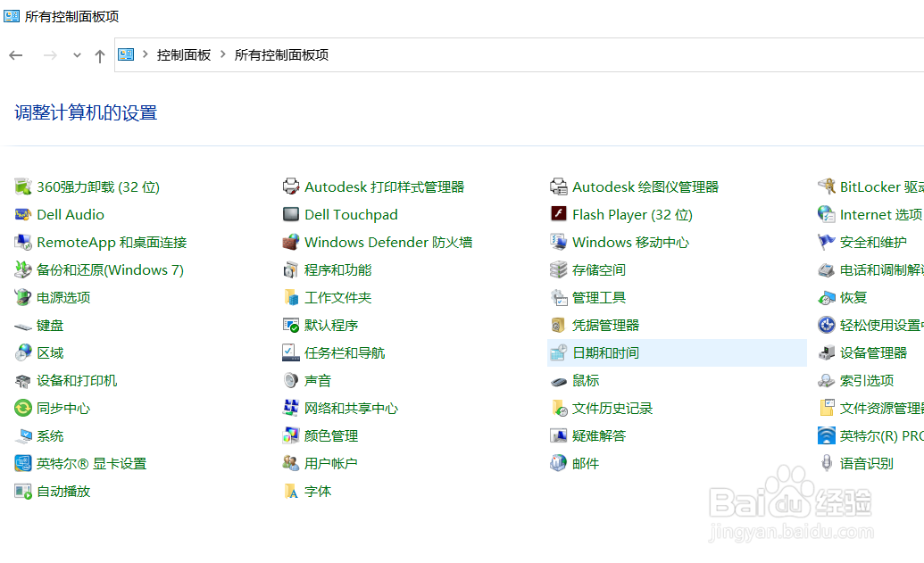Click the 字体 fonts icon
Viewport: 924px width, 563px height.
pos(291,491)
